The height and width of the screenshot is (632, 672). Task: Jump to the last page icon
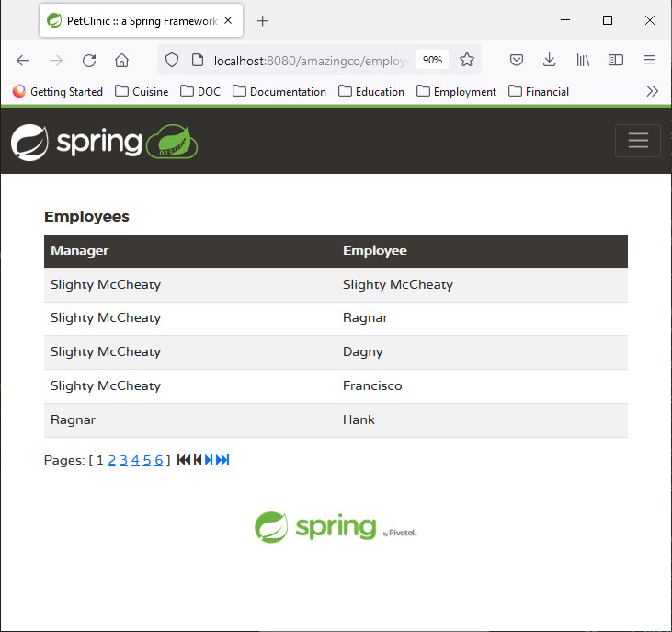(222, 460)
